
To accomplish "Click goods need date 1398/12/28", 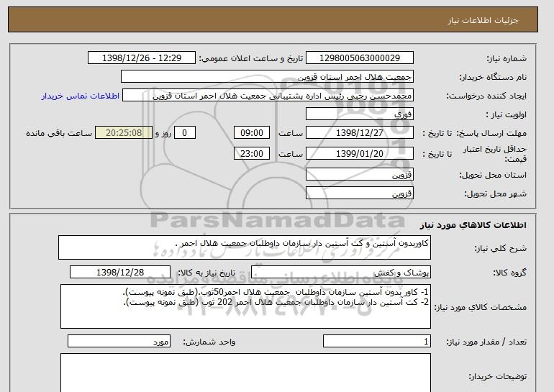I will [120, 273].
